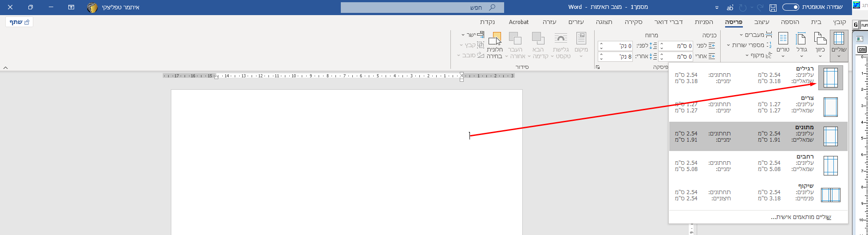Click the Save icon in title bar
This screenshot has width=868, height=235.
(x=773, y=8)
